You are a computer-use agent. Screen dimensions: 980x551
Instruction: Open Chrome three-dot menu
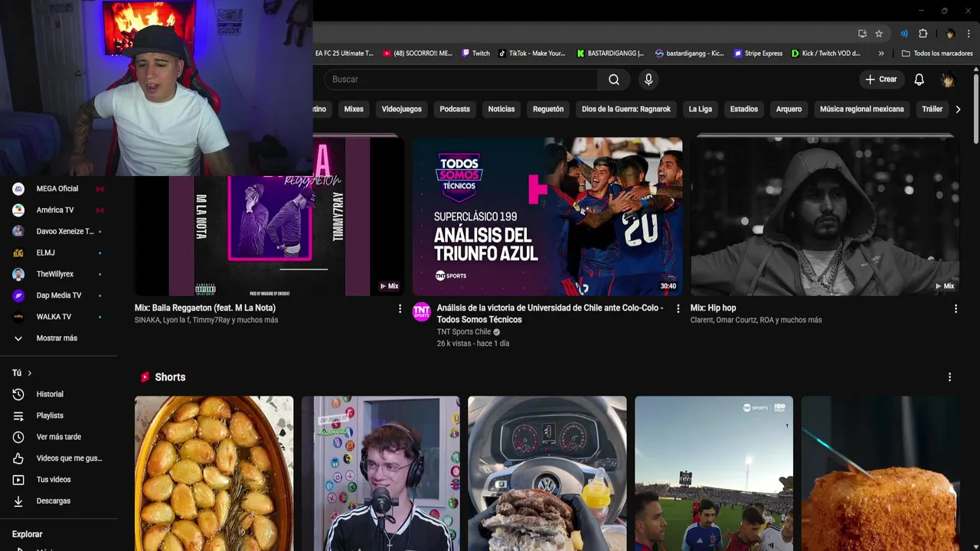click(x=969, y=34)
